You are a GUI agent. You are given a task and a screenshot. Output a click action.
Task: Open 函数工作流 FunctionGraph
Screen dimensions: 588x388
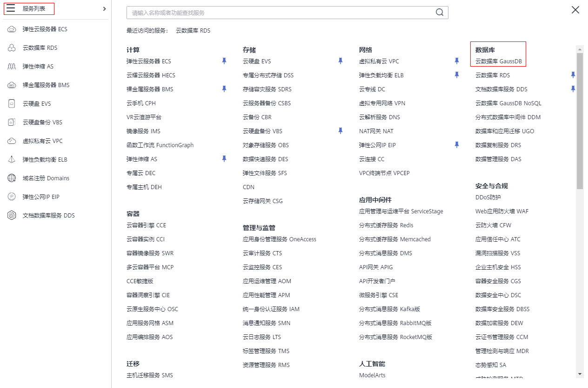(160, 145)
